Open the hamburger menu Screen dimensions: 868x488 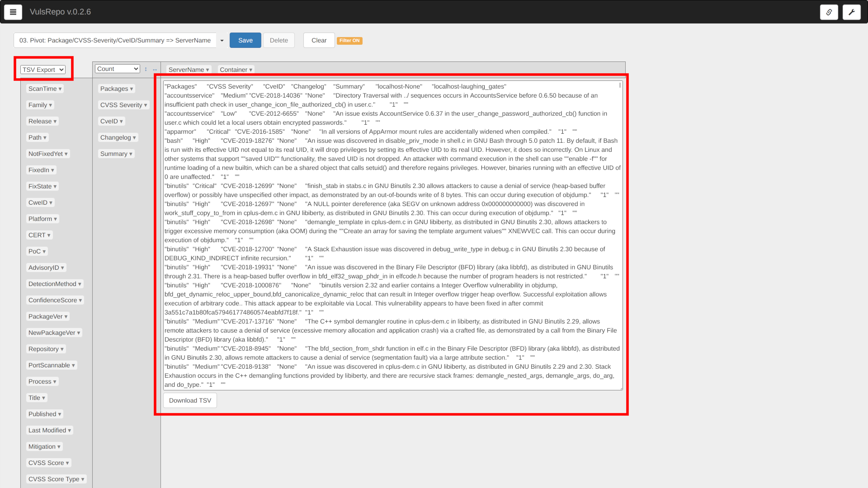click(x=13, y=12)
